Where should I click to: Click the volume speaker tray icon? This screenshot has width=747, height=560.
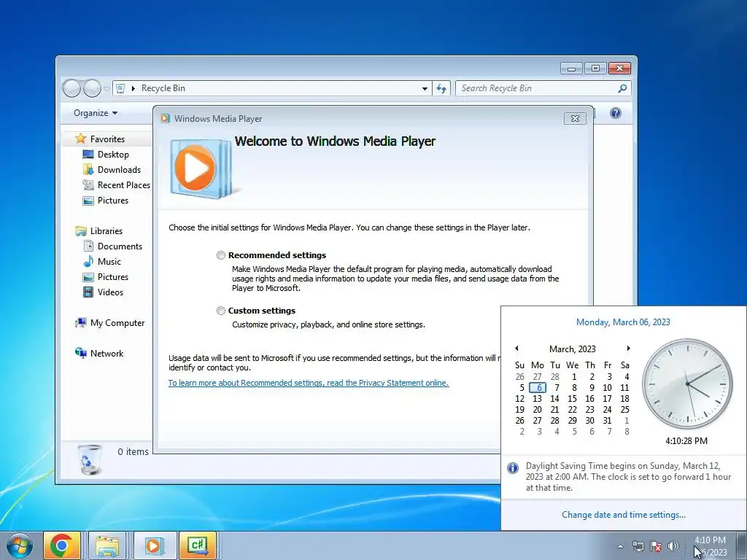(x=673, y=546)
